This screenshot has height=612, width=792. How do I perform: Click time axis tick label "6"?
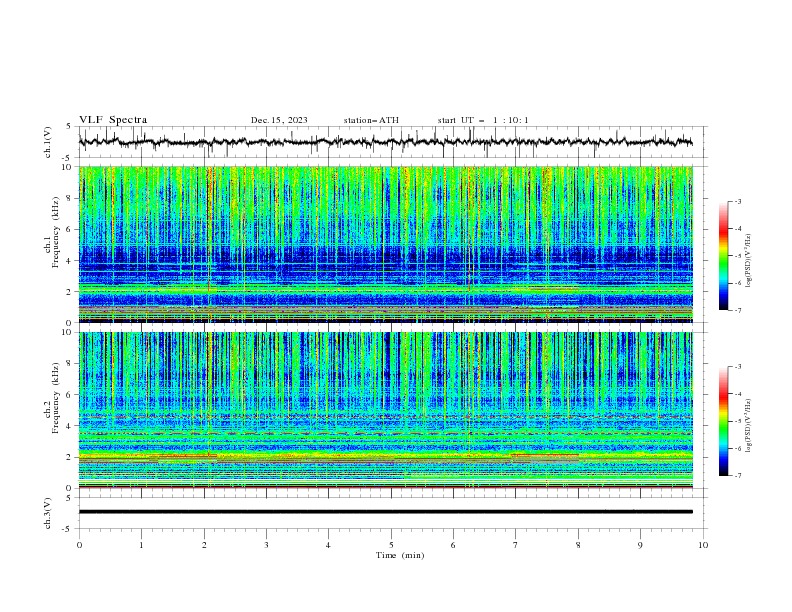[453, 545]
